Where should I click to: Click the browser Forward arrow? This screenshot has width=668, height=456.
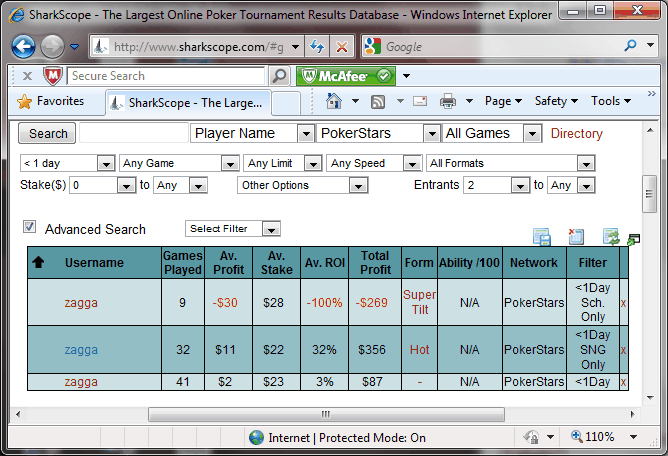[52, 46]
